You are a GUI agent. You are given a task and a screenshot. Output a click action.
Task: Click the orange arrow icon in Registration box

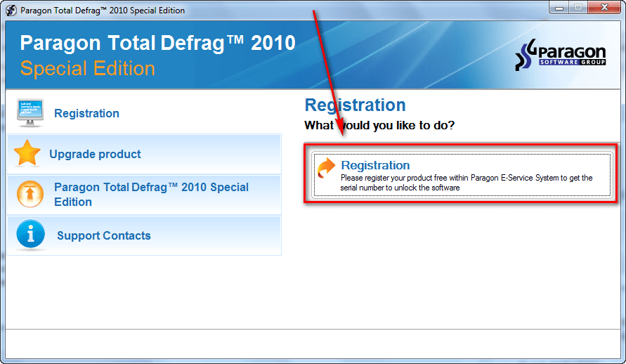[x=326, y=168]
